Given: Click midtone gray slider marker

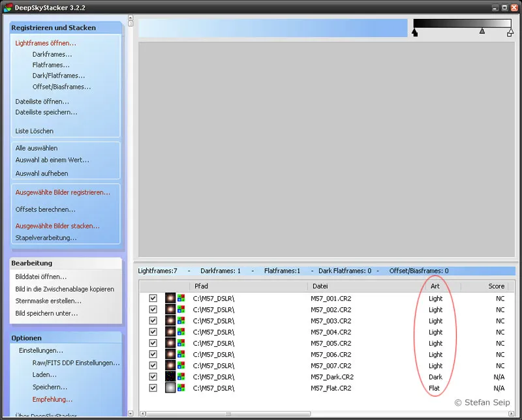Looking at the screenshot, I should pyautogui.click(x=482, y=31).
